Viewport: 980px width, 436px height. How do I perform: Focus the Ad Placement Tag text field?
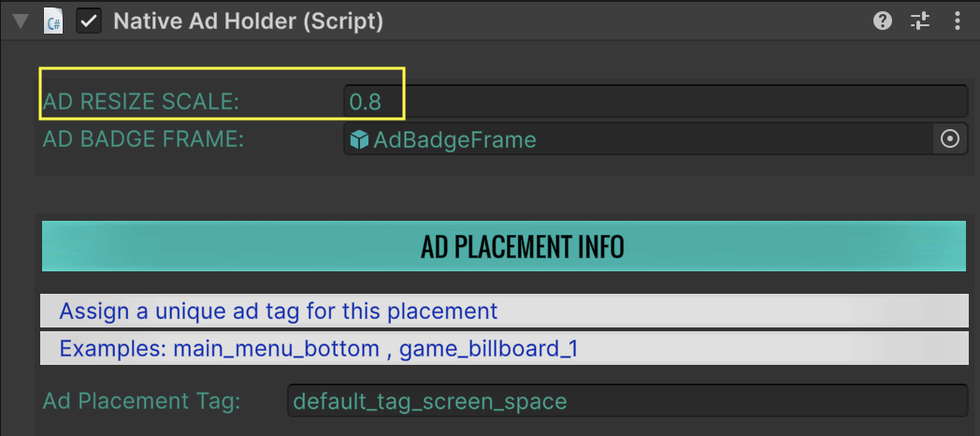[627, 401]
